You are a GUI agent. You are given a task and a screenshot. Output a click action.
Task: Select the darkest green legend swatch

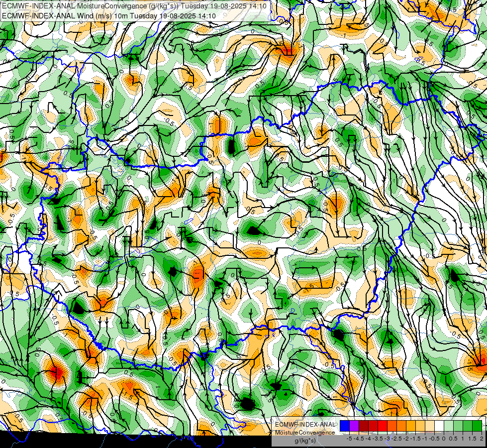477,426
